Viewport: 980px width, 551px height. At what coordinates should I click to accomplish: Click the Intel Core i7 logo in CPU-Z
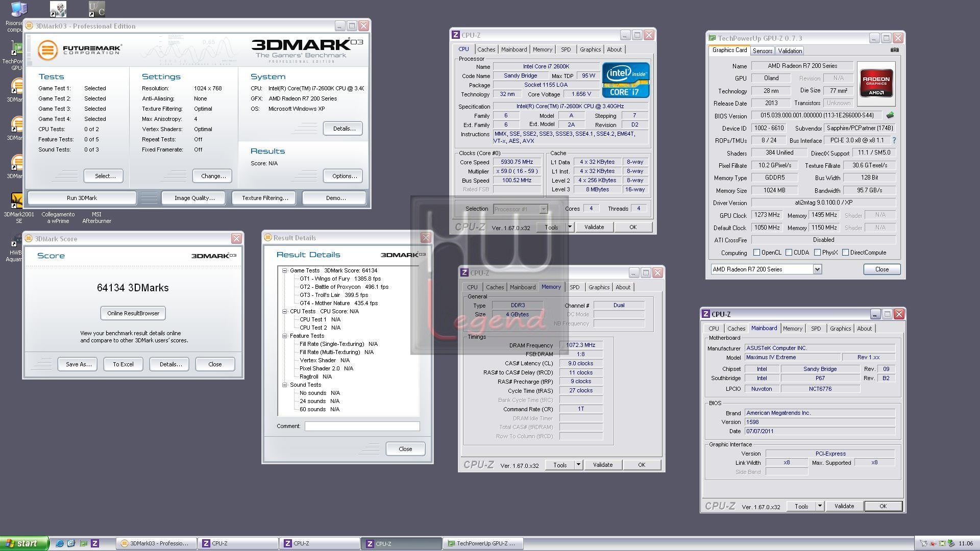click(x=626, y=80)
